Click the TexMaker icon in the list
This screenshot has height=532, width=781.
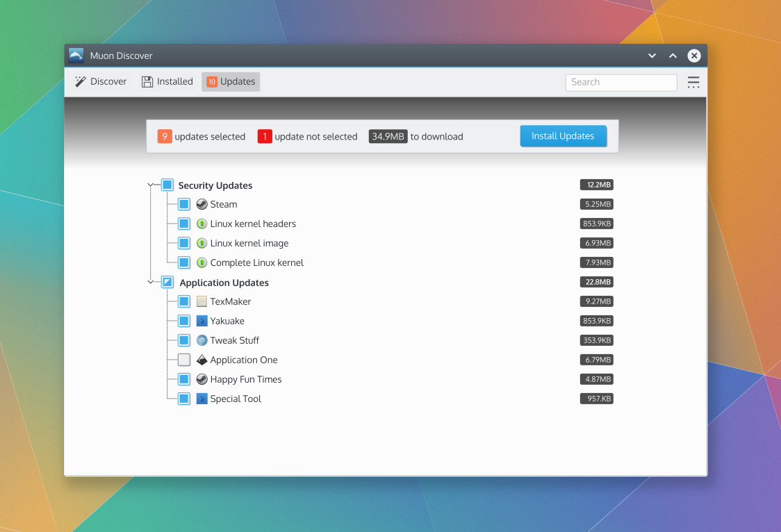pyautogui.click(x=202, y=301)
